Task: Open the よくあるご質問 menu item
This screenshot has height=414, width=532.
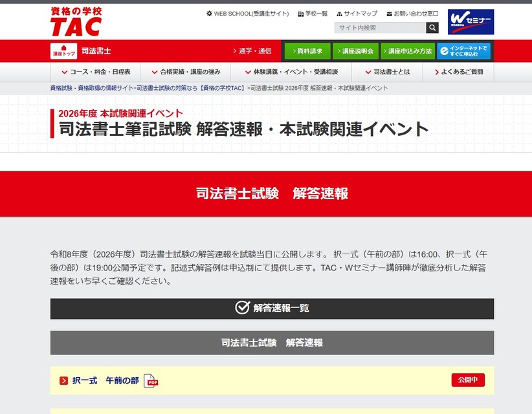Action: click(458, 72)
